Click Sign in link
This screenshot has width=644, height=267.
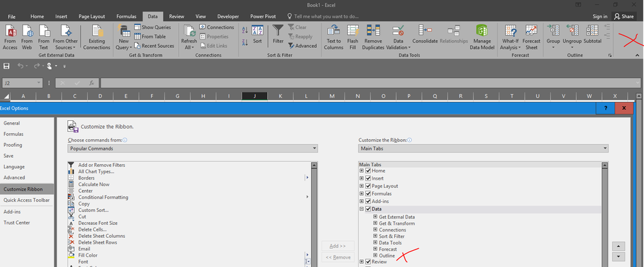click(599, 16)
